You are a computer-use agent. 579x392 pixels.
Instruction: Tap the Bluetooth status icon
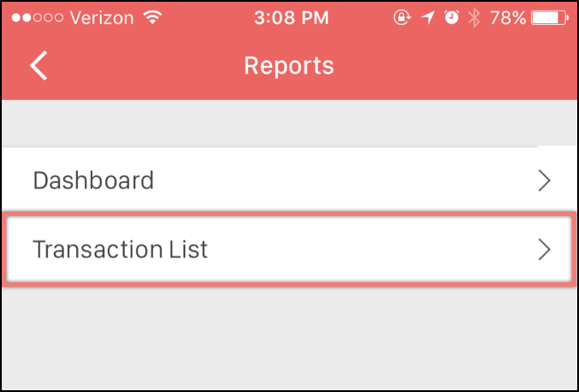click(x=475, y=18)
